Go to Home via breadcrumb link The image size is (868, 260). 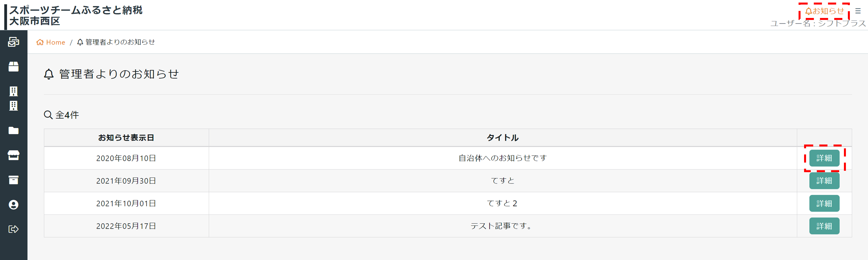[x=51, y=42]
